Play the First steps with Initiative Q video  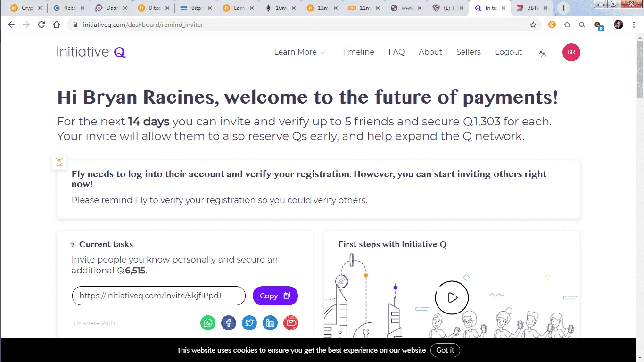pyautogui.click(x=452, y=297)
